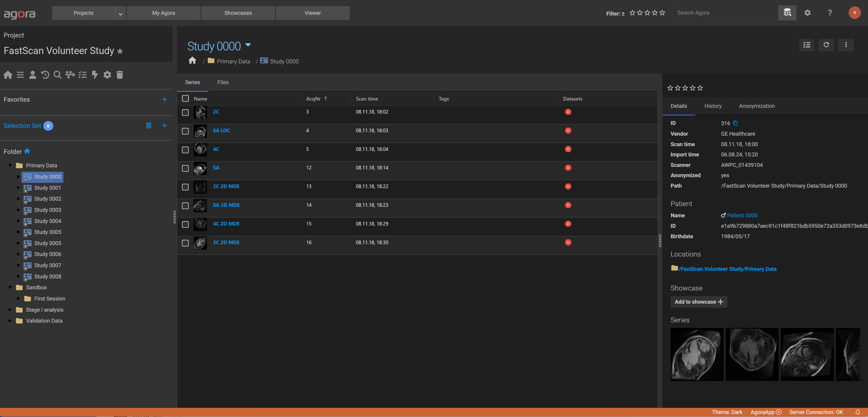The width and height of the screenshot is (868, 417).
Task: Click the blue Folder home icon
Action: tap(27, 151)
